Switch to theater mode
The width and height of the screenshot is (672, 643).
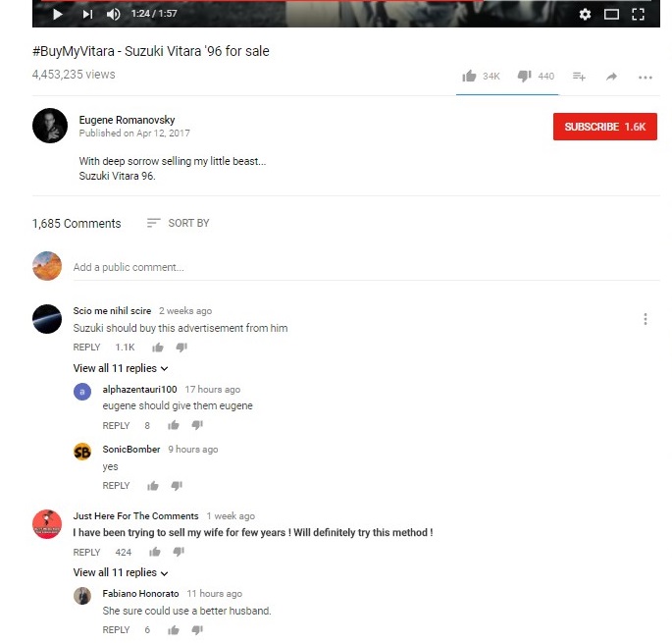click(611, 14)
